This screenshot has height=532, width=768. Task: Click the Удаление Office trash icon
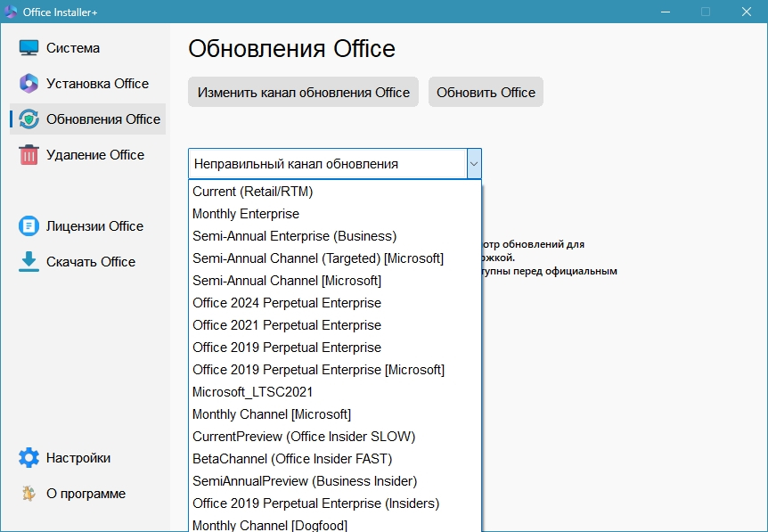29,155
